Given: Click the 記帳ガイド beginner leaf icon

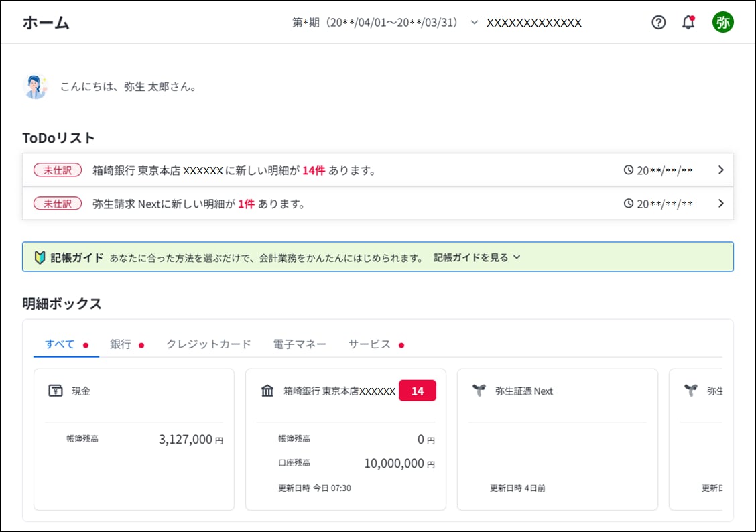Looking at the screenshot, I should [40, 257].
